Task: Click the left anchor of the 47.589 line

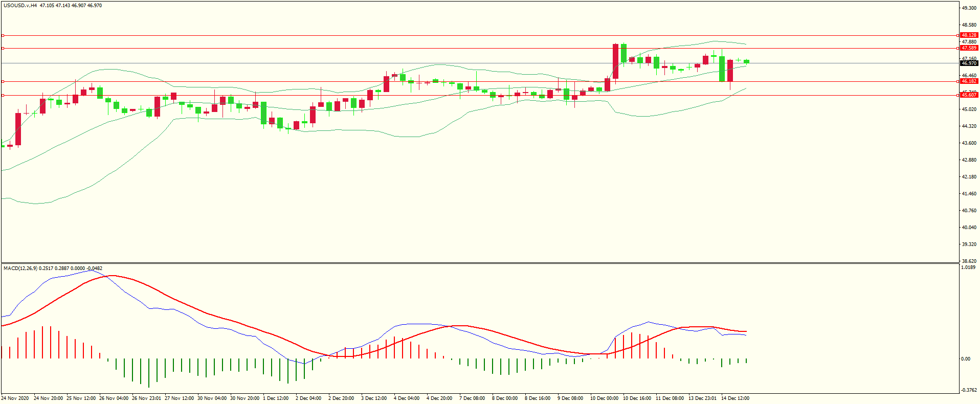Action: click(3, 48)
